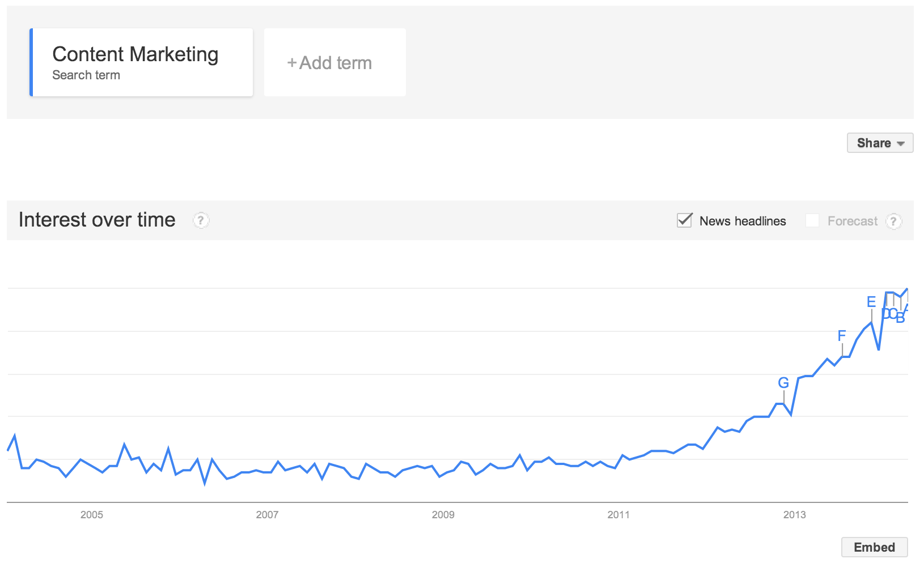Enable the Forecast checkbox
Image resolution: width=924 pixels, height=563 pixels.
pyautogui.click(x=812, y=220)
